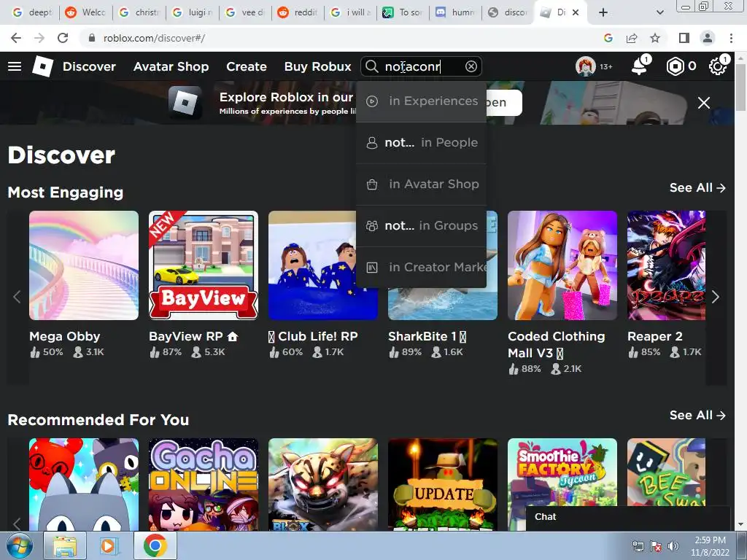Search in Groups suggestion
This screenshot has width=747, height=560.
(421, 226)
